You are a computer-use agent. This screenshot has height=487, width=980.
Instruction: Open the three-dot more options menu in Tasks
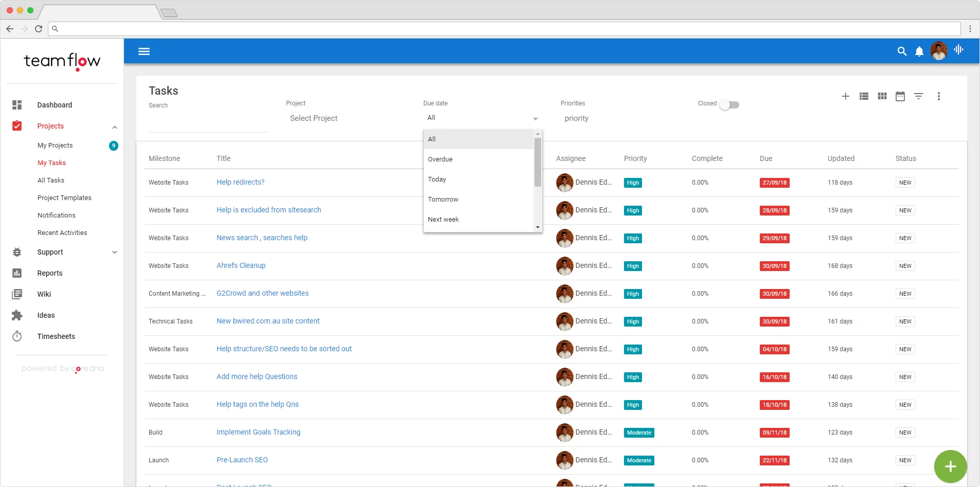click(x=939, y=96)
